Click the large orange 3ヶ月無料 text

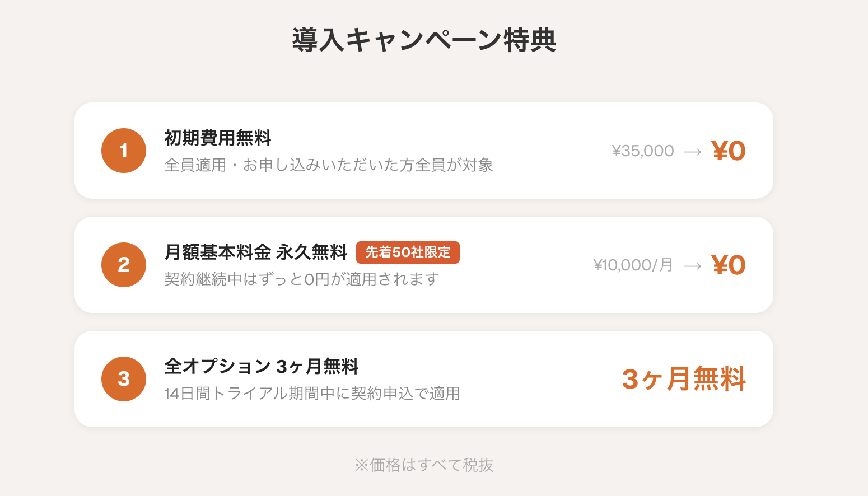point(684,379)
